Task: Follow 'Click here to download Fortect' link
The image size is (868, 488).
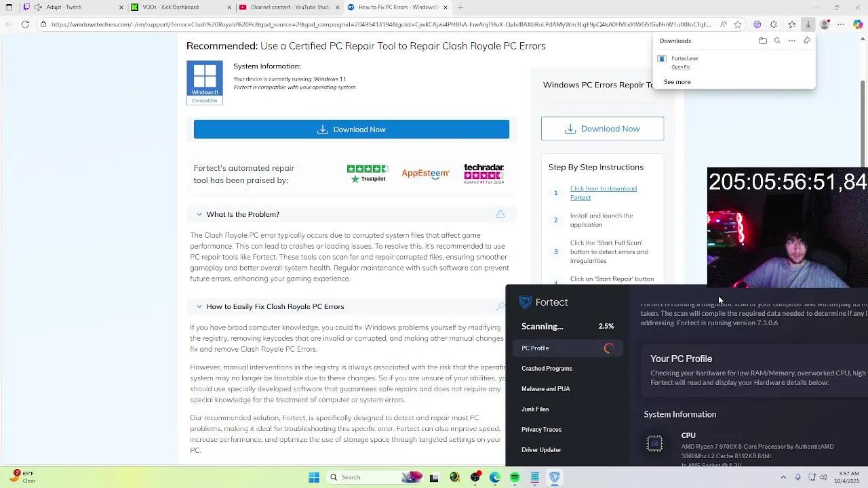Action: (x=603, y=193)
